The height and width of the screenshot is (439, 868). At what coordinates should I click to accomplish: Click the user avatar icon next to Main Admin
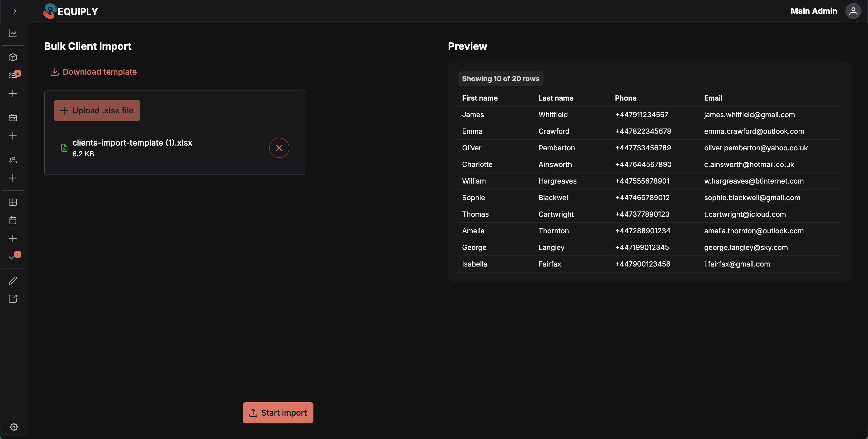pyautogui.click(x=853, y=11)
